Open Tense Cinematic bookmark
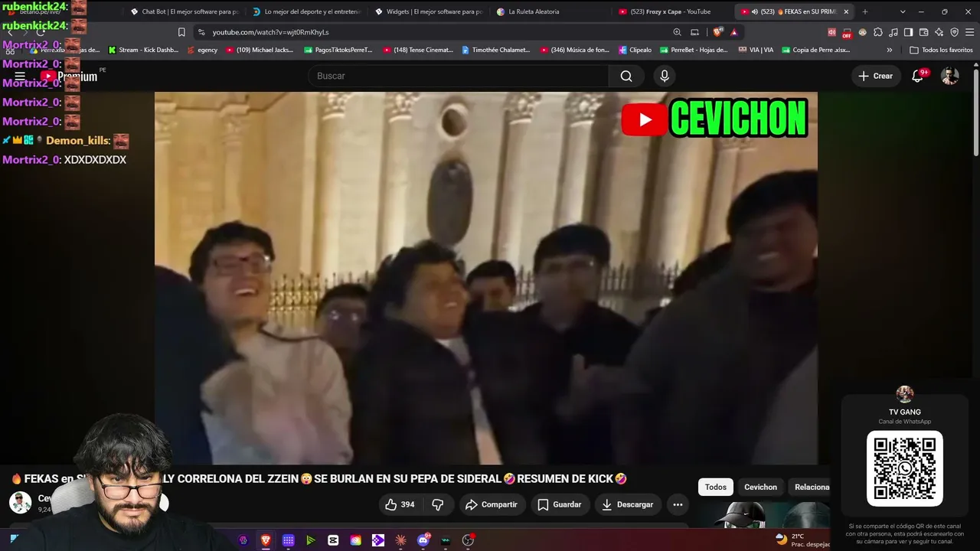 (x=417, y=50)
